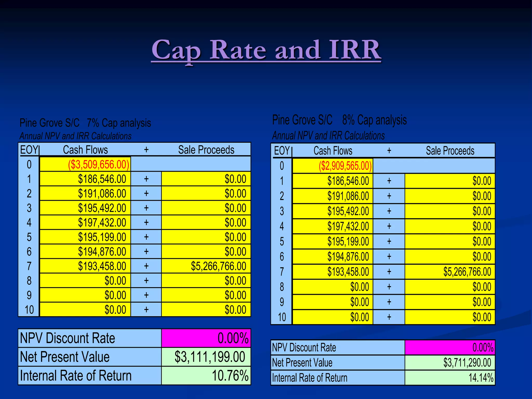Select $197,432.00 cash flow in 8% Cap table

(333, 226)
